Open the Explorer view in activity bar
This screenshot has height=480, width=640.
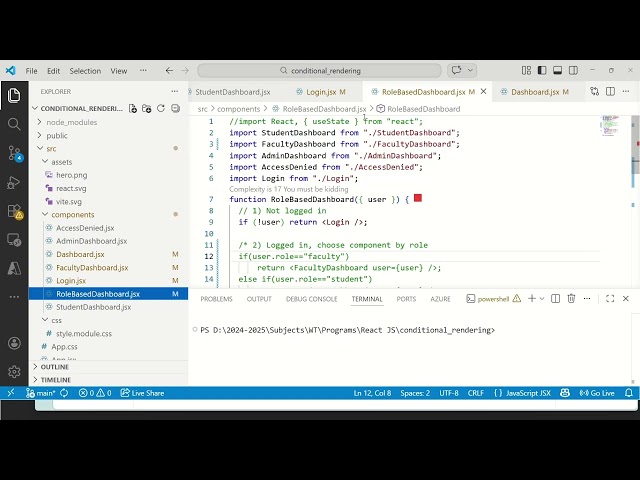pos(14,96)
